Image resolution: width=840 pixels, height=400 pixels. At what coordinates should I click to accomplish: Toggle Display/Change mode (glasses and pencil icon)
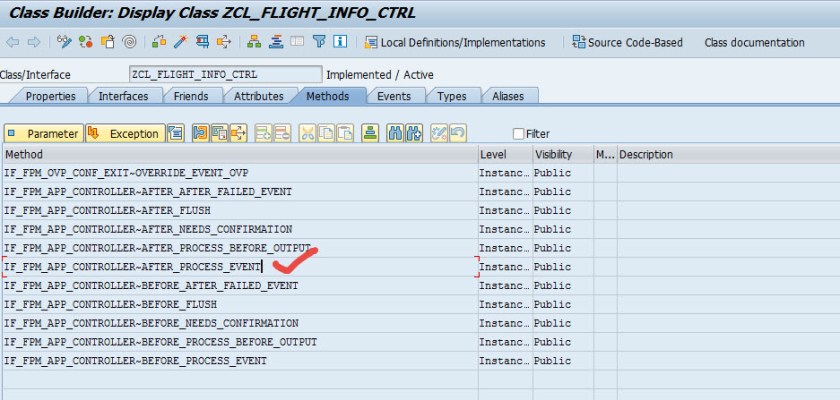pos(64,42)
